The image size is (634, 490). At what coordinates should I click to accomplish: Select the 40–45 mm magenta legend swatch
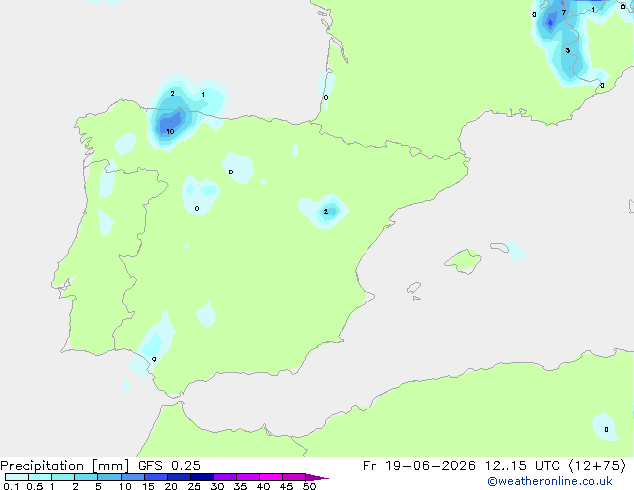271,477
